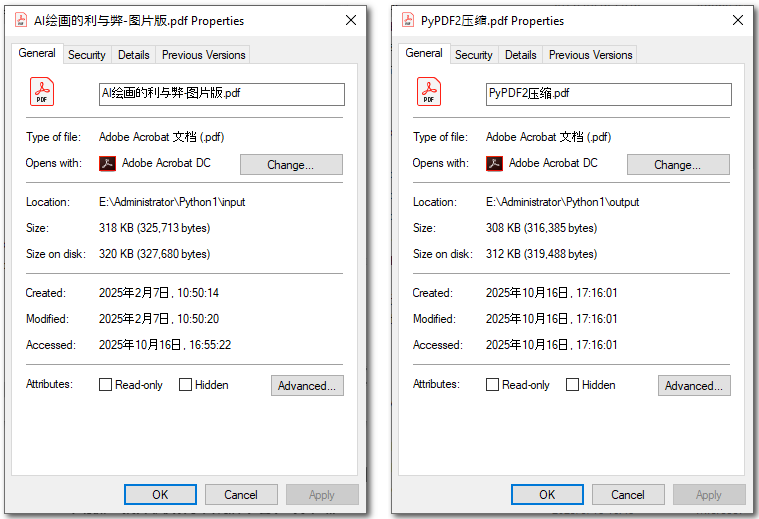The height and width of the screenshot is (519, 759).
Task: Select Security tab in PyPDF2 dialog
Action: coord(473,55)
